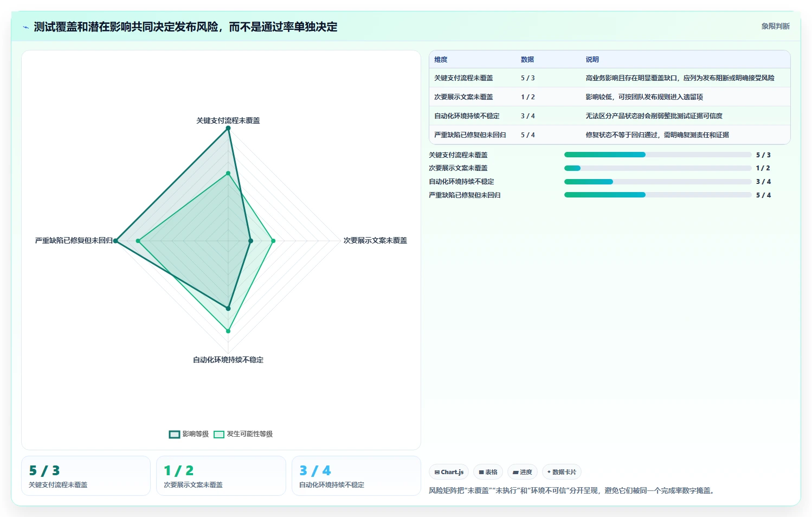Screen dimensions: 812x517
Task: Select the 表格 chip
Action: tap(488, 472)
